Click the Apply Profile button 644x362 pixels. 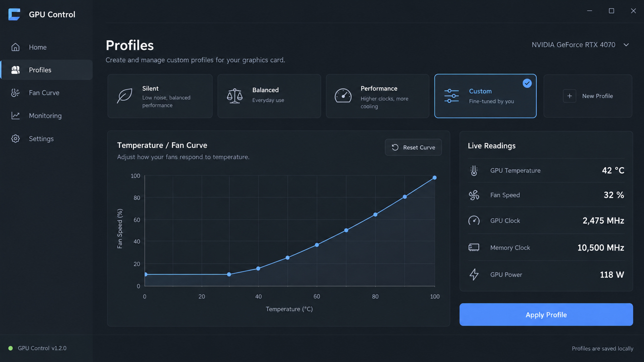pyautogui.click(x=546, y=314)
